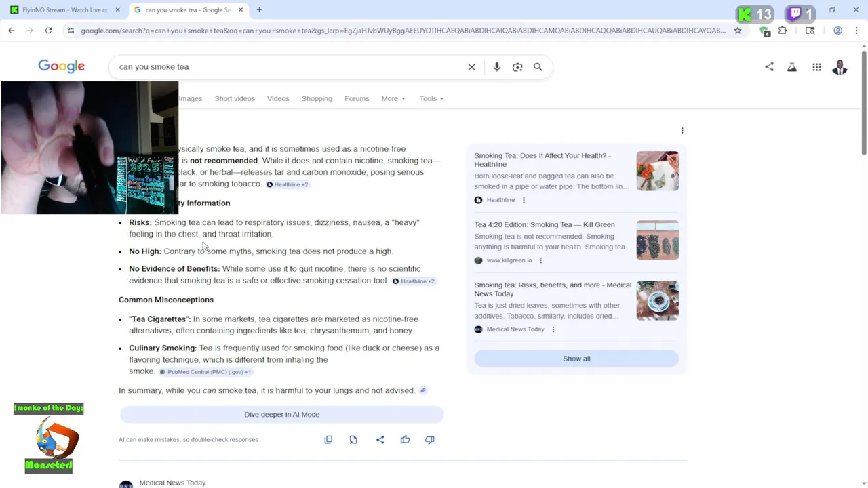Select the Videos search tab
Viewport: 868px width, 488px height.
pos(278,99)
